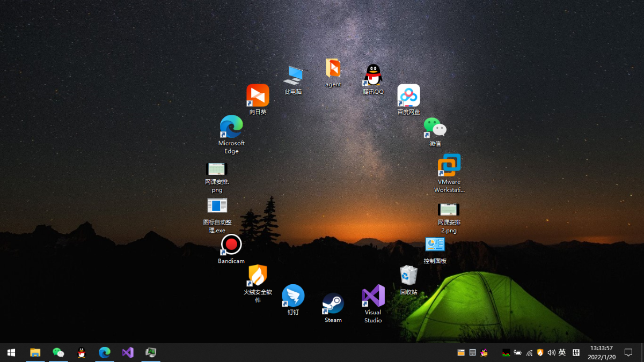644x362 pixels.
Task: Open Visual Studio from the taskbar
Action: point(127,352)
